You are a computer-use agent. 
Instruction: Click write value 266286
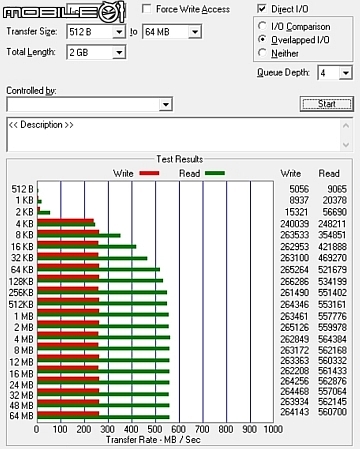click(x=295, y=281)
